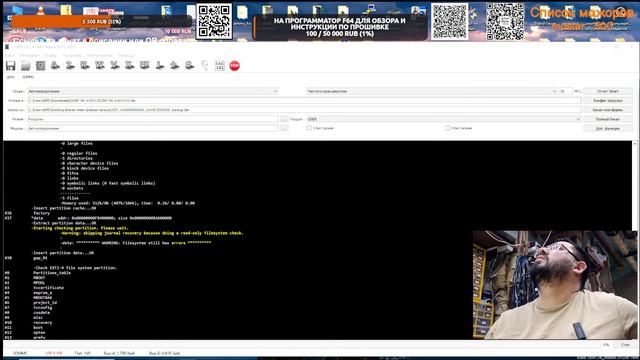Click the Отчет Smart button
The height and width of the screenshot is (360, 640).
point(608,91)
